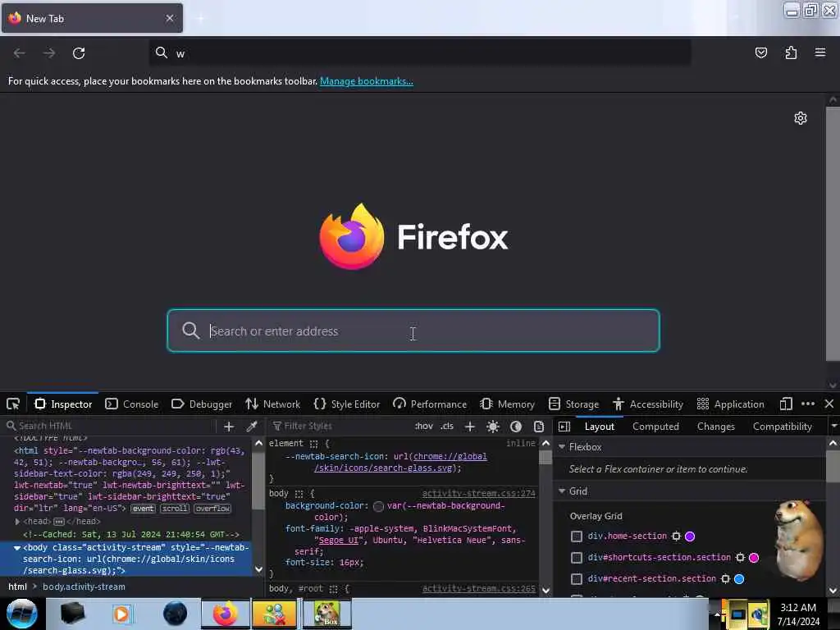The width and height of the screenshot is (840, 630).
Task: Open the Extensions puzzle icon
Action: [x=791, y=52]
